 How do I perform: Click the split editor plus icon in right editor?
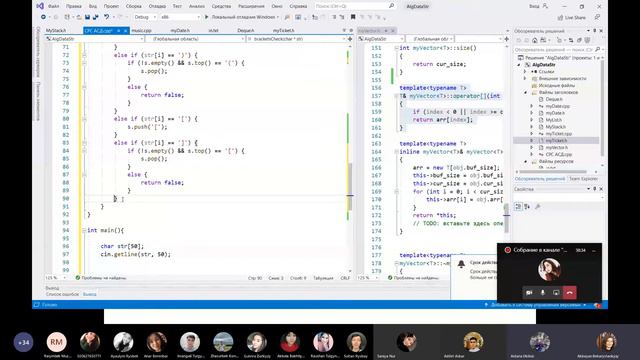[x=507, y=39]
